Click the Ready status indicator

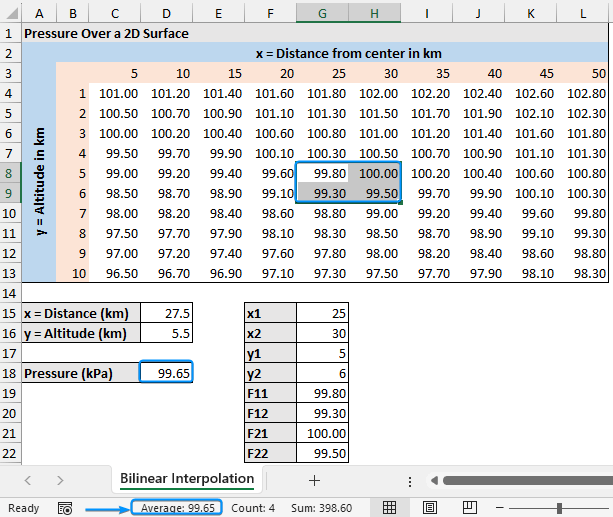click(23, 508)
